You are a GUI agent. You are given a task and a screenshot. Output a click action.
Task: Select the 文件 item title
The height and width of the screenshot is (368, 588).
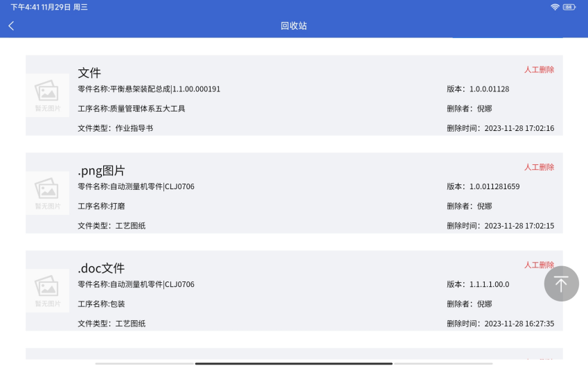coord(89,73)
